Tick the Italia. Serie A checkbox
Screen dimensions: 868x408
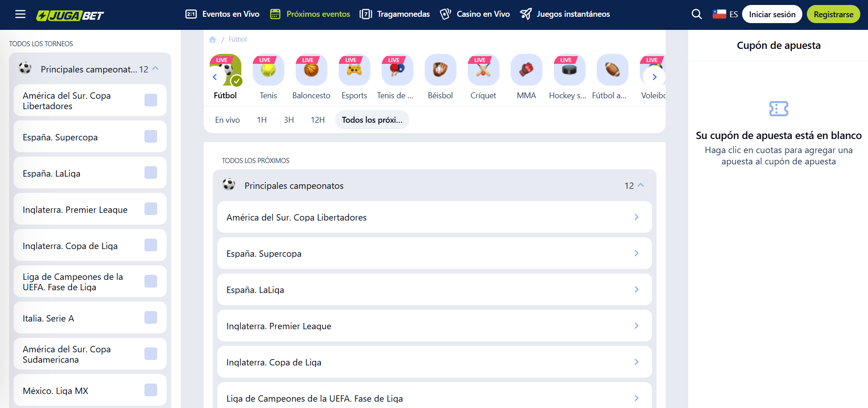point(151,317)
